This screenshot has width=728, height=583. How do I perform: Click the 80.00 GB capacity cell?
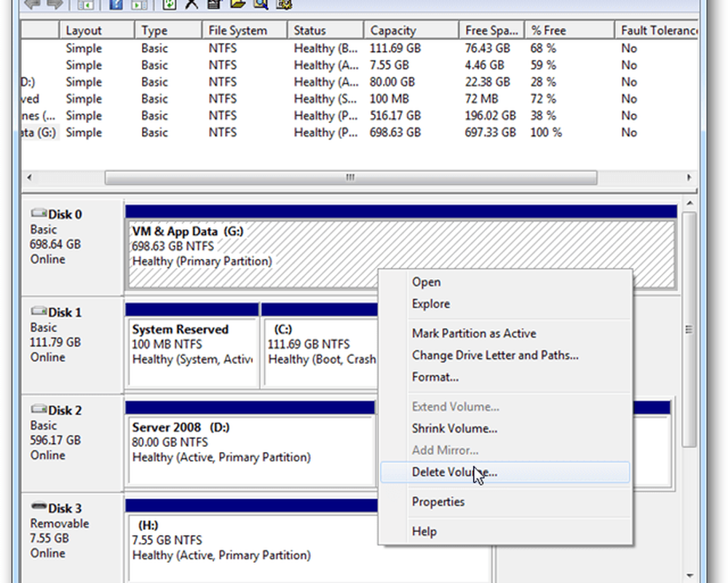tap(392, 82)
